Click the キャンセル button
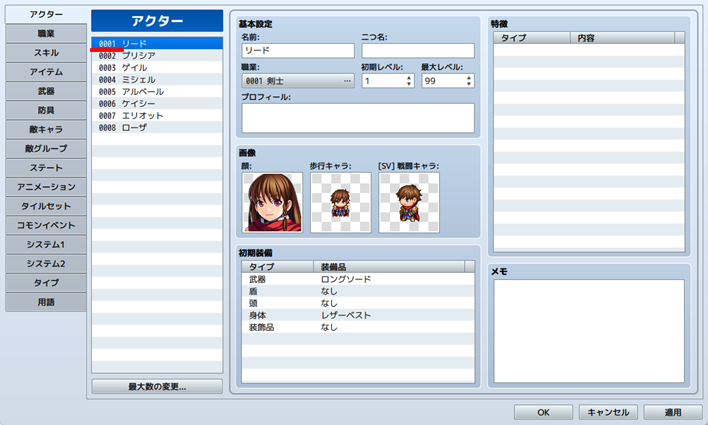This screenshot has width=708, height=425. point(607,412)
